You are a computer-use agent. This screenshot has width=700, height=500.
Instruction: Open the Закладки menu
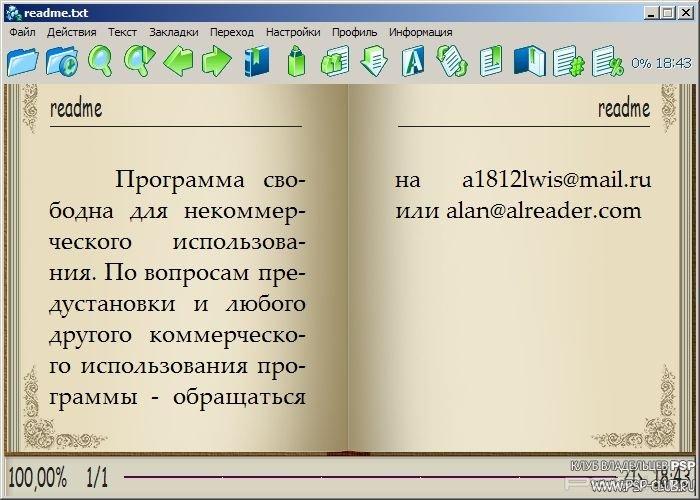[173, 32]
